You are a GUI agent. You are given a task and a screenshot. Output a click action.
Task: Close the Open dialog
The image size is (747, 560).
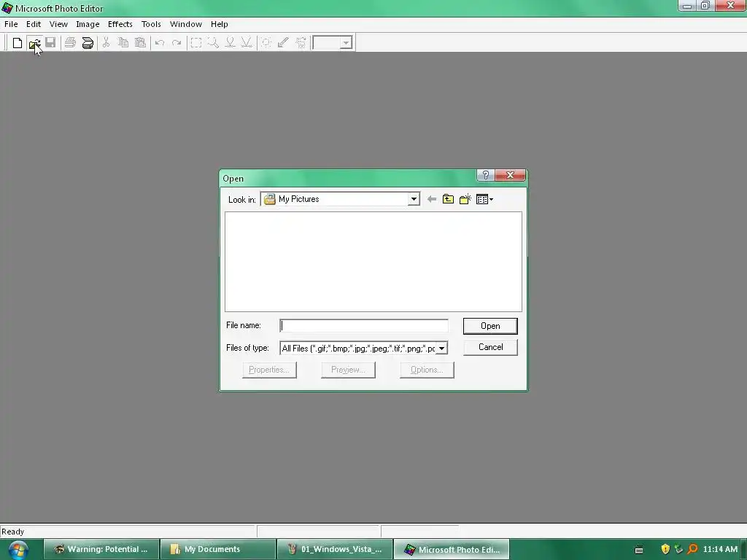coord(510,175)
